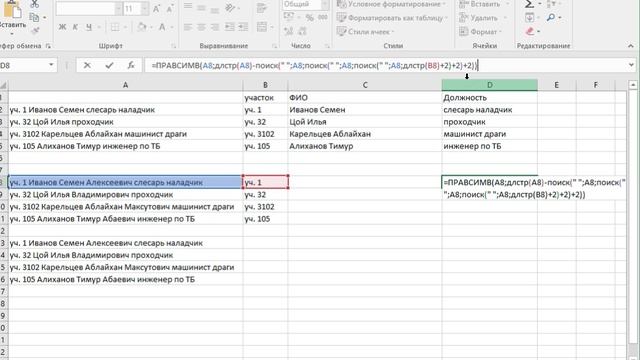Open the Удалить cells menu
640x360 pixels.
click(x=483, y=18)
